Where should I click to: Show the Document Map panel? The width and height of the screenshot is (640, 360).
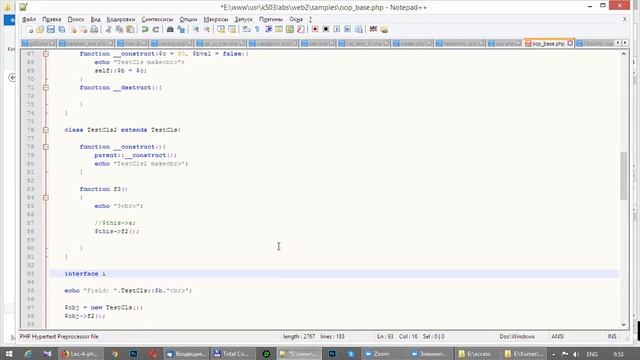(290, 29)
